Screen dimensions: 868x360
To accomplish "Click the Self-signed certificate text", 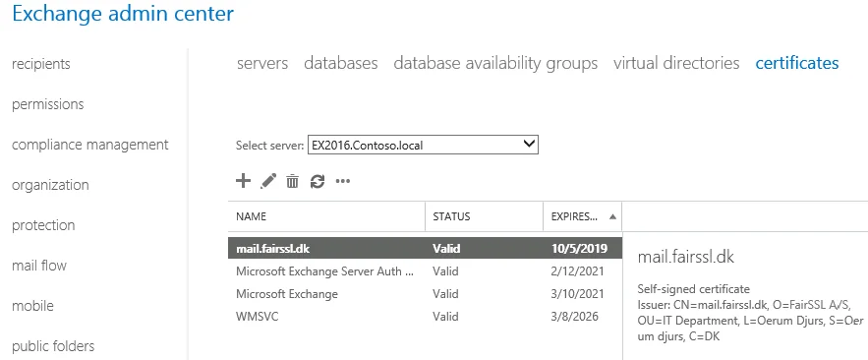I will pyautogui.click(x=694, y=289).
